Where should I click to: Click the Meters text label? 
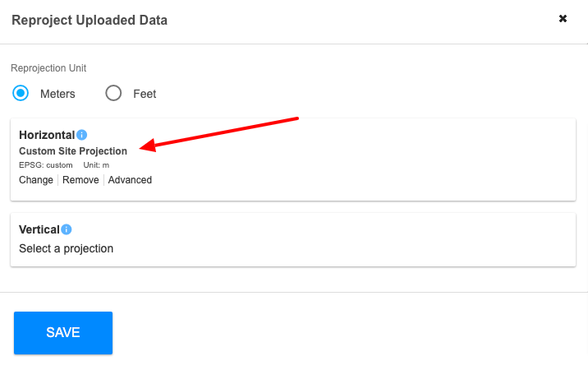click(x=57, y=94)
